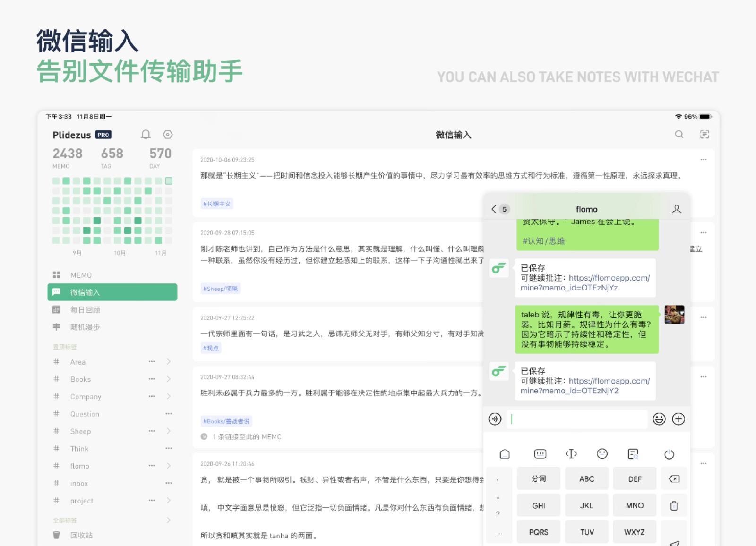
Task: Click the top-right heatmap square
Action: pyautogui.click(x=169, y=181)
